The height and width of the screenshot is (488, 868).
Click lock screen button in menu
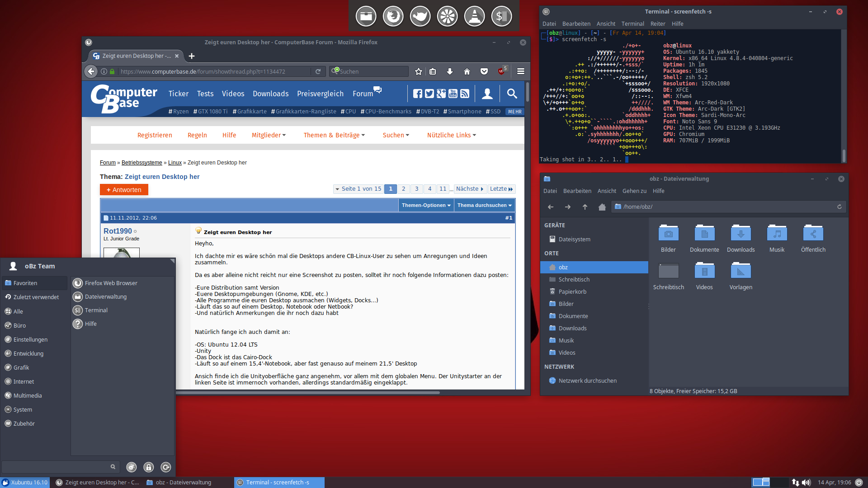[149, 467]
